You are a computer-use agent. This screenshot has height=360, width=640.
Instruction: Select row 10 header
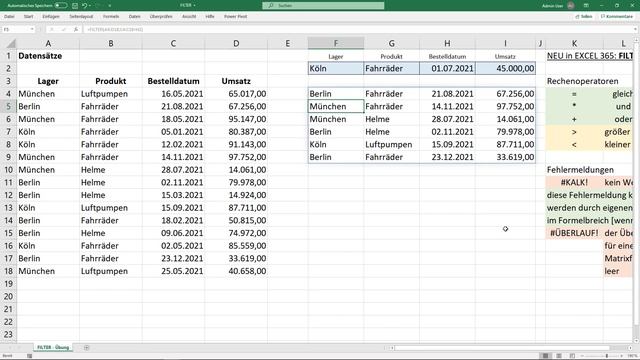pyautogui.click(x=8, y=170)
